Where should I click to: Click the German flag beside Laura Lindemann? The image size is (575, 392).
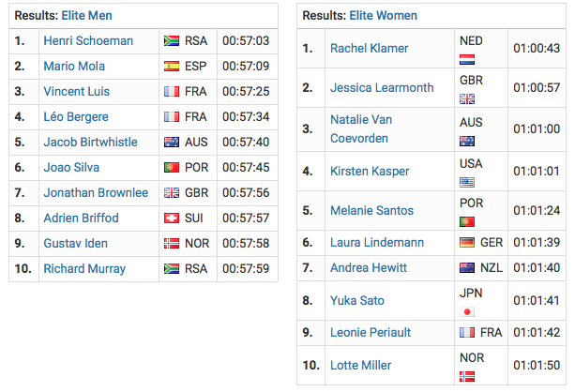(467, 243)
